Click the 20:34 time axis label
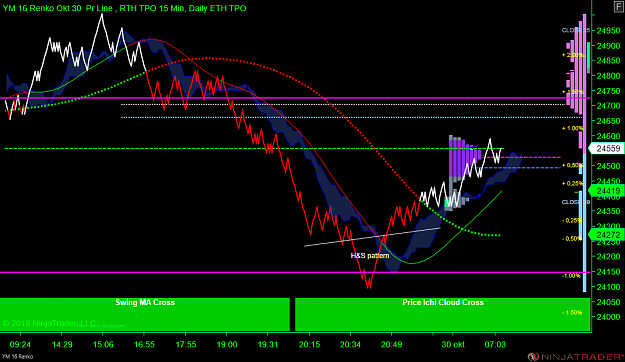The height and width of the screenshot is (362, 625). pyautogui.click(x=350, y=344)
